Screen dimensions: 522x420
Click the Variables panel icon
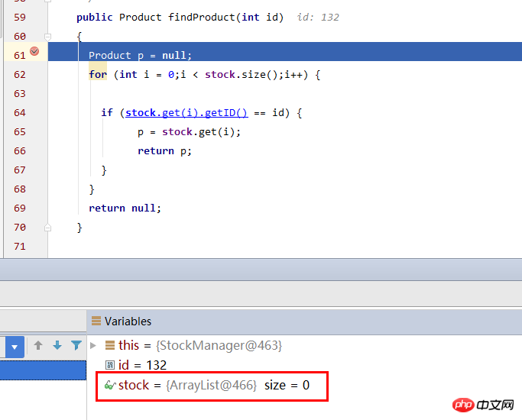pyautogui.click(x=96, y=321)
